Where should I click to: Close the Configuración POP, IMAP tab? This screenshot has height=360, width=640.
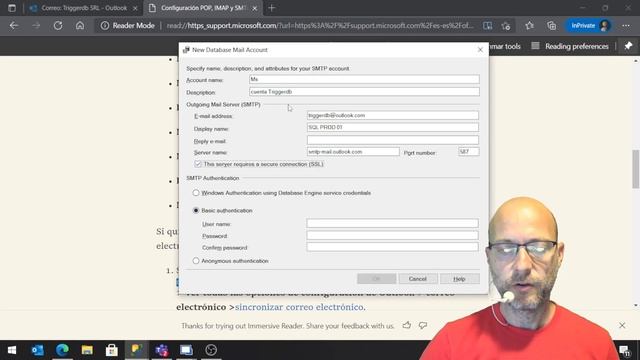point(255,8)
